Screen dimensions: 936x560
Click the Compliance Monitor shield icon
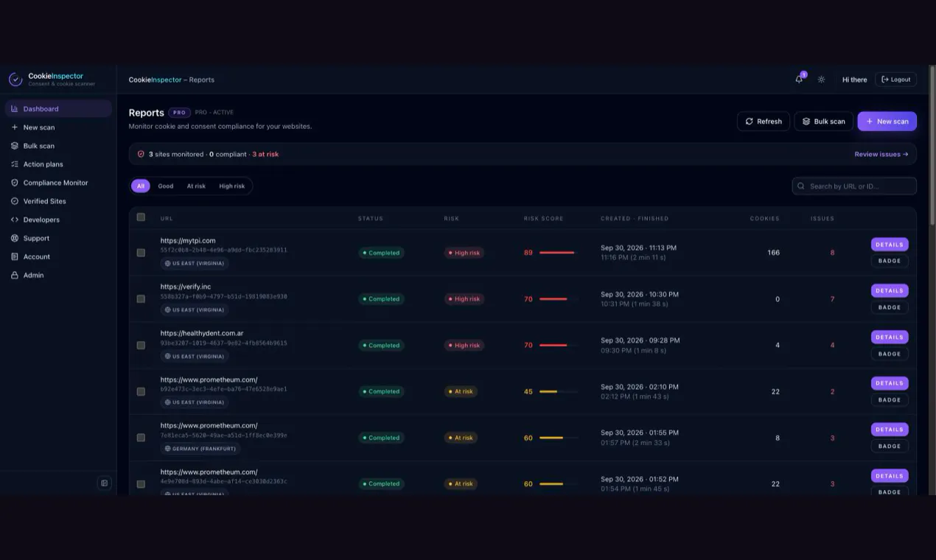click(x=15, y=183)
